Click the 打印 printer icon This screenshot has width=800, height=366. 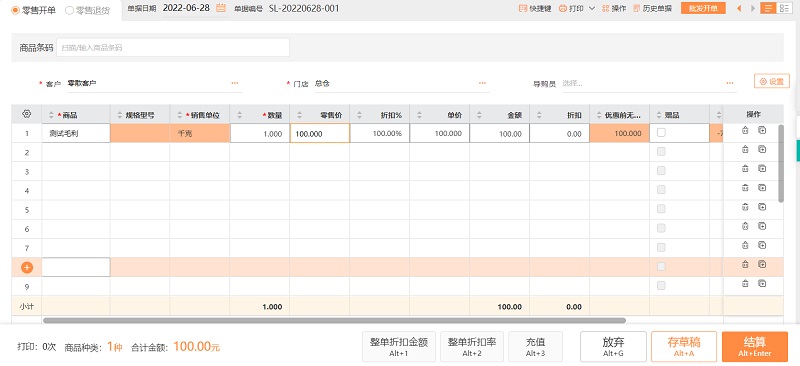coord(563,9)
